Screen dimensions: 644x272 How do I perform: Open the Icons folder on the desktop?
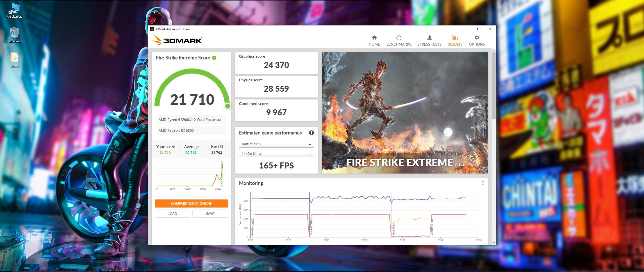pos(14,58)
